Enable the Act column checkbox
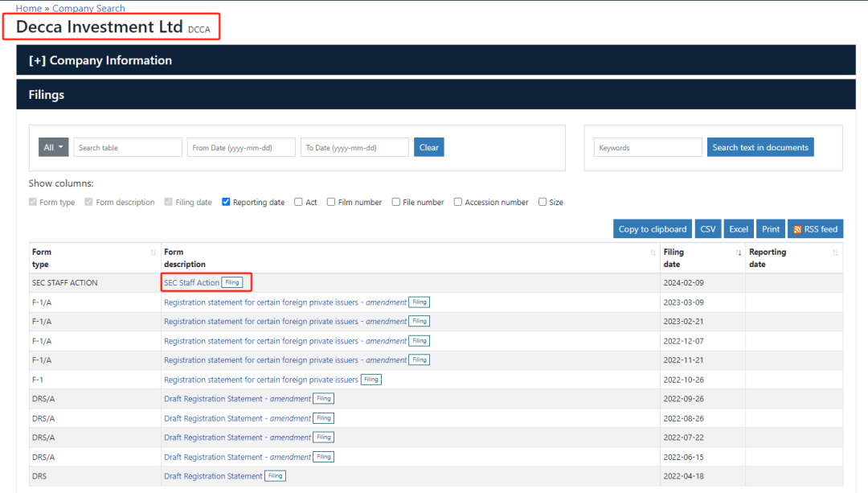 [298, 202]
